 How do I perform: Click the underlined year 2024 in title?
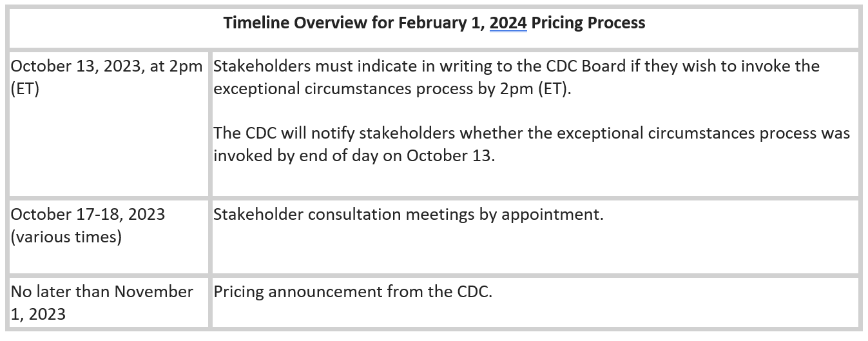tap(508, 23)
